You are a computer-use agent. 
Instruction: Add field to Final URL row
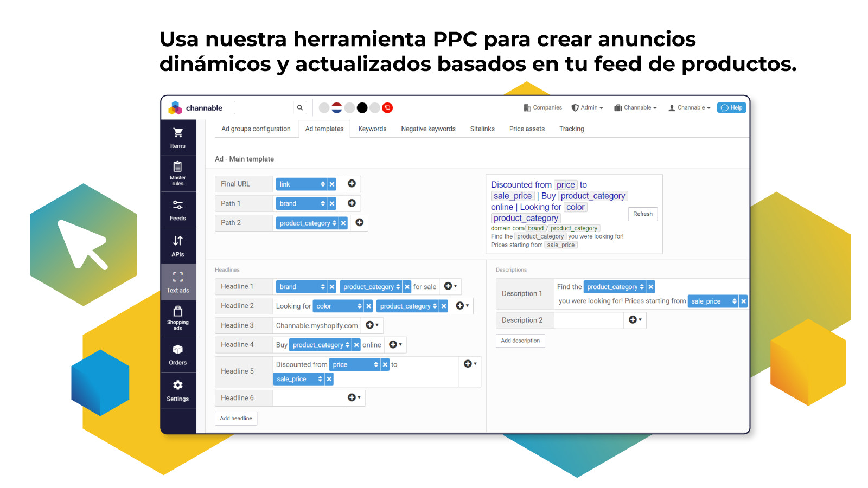(352, 184)
